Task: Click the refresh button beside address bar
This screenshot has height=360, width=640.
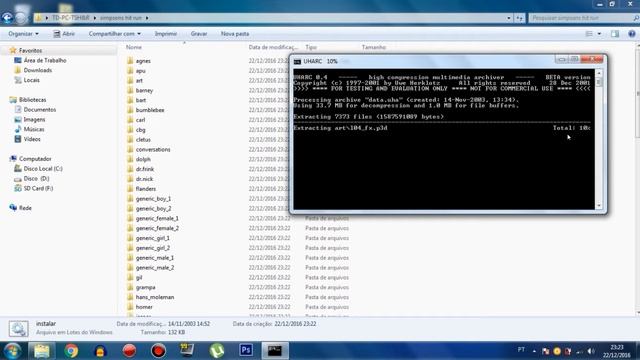Action: click(519, 18)
